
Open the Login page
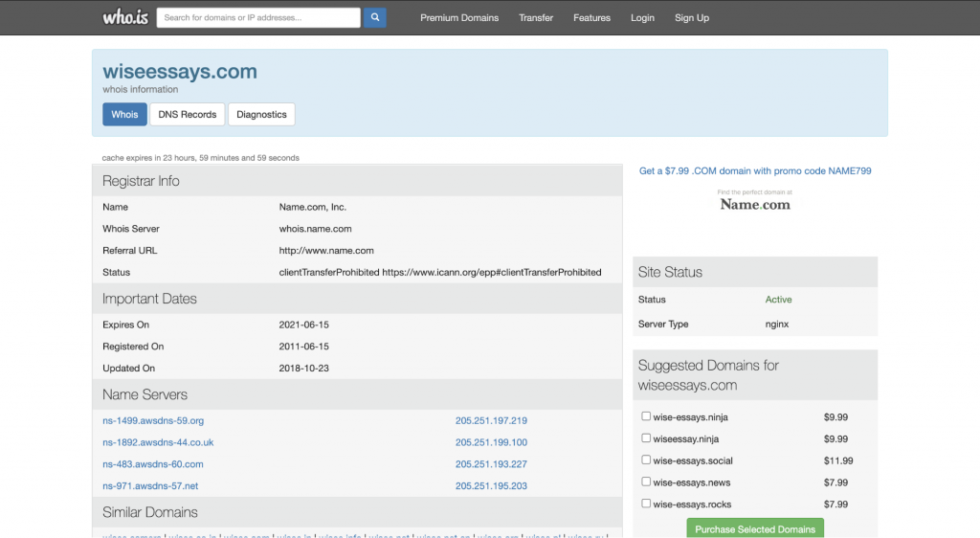642,17
